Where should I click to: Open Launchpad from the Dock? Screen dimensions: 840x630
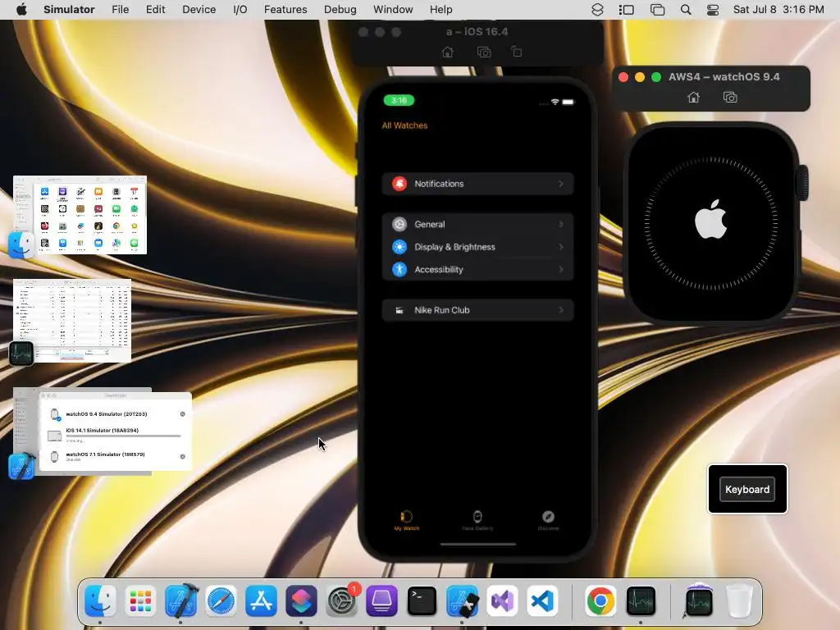tap(140, 600)
